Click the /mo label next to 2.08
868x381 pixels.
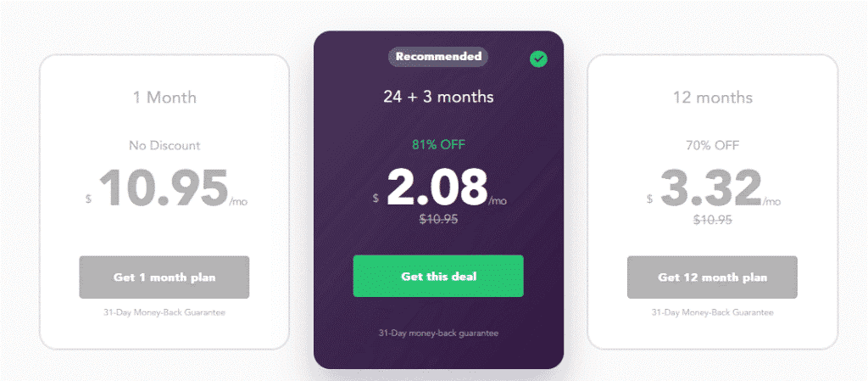(x=498, y=200)
